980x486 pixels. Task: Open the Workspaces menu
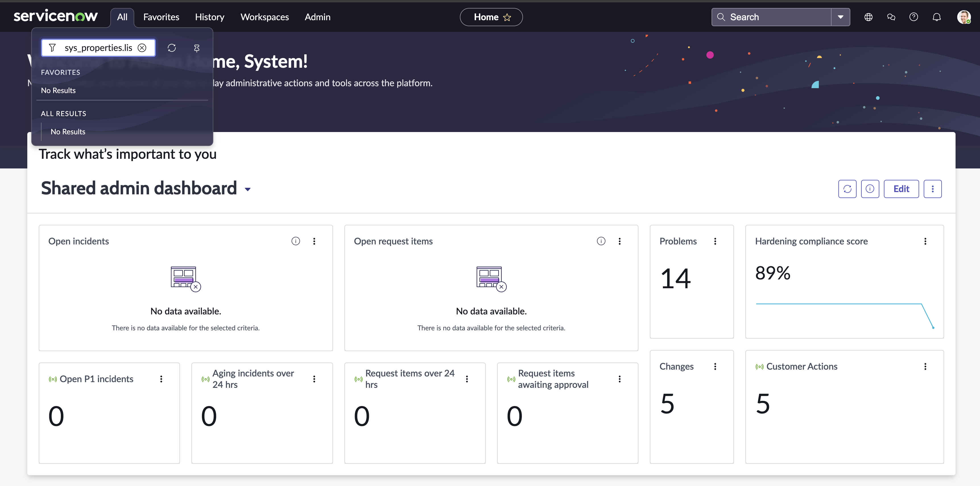(x=265, y=17)
